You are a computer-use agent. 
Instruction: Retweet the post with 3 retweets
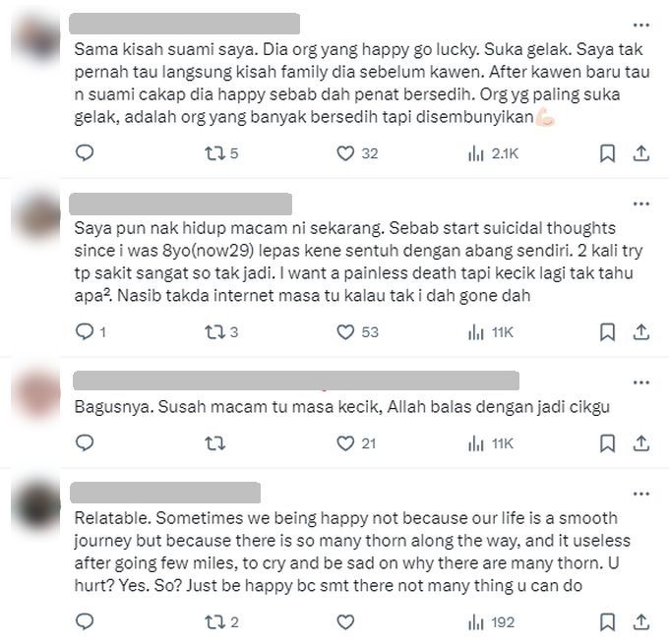[221, 331]
